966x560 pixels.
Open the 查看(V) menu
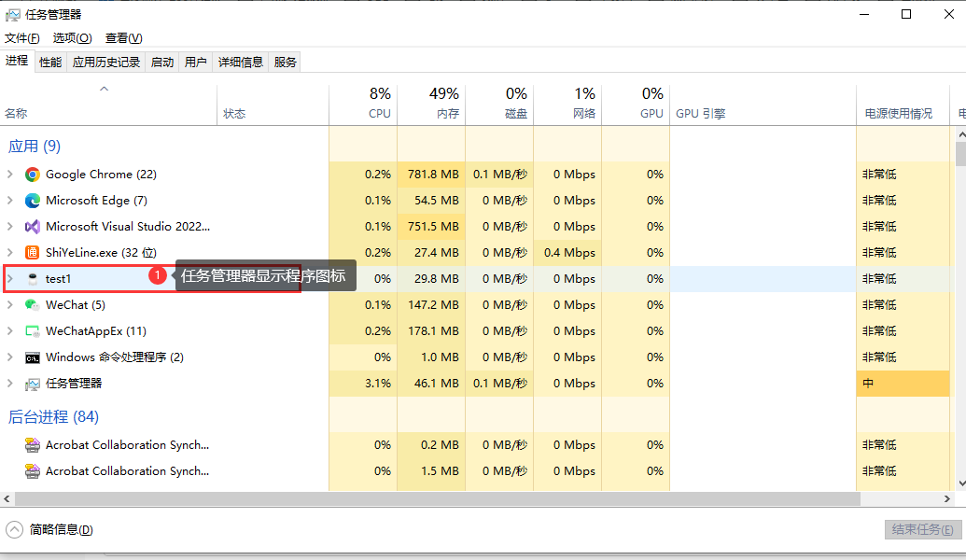coord(124,38)
